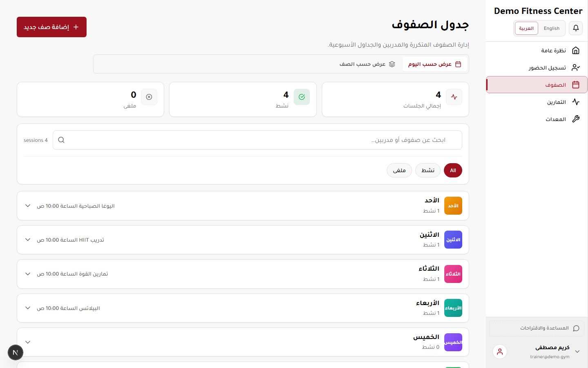Click the purple الخميس day badge
The height and width of the screenshot is (368, 588).
453,342
